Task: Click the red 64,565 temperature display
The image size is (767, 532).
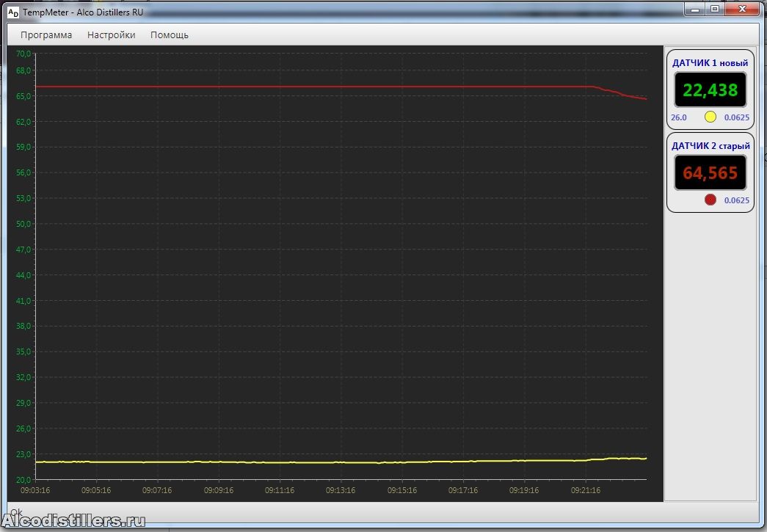Action: (x=710, y=173)
